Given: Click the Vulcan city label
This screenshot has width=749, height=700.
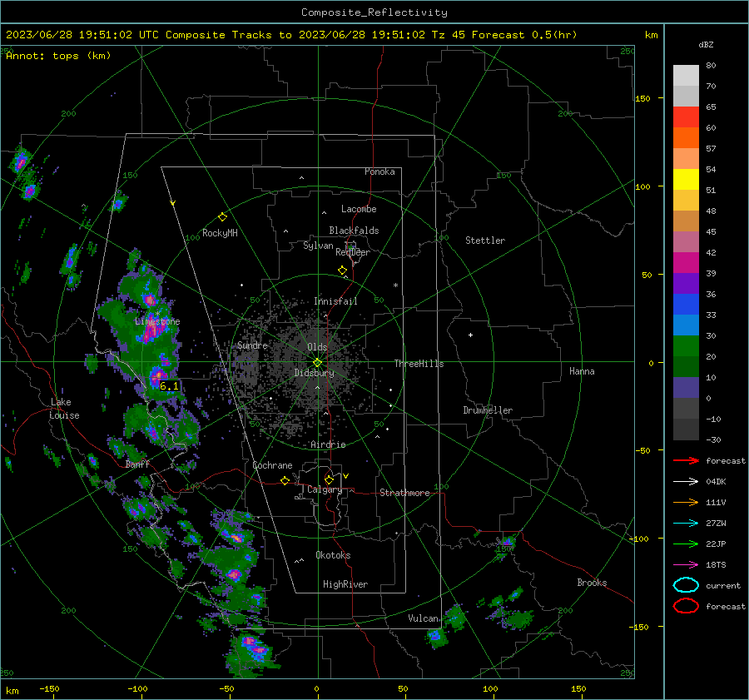Looking at the screenshot, I should (x=424, y=618).
